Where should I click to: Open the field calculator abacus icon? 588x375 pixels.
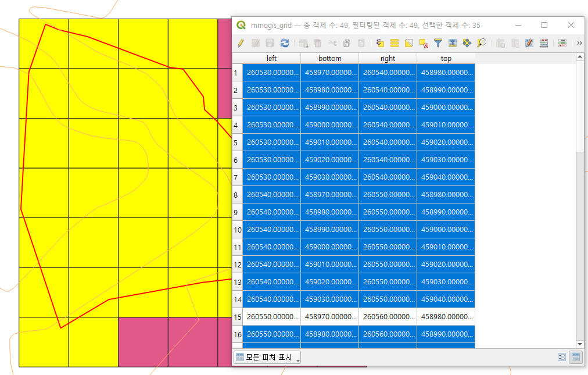point(544,43)
